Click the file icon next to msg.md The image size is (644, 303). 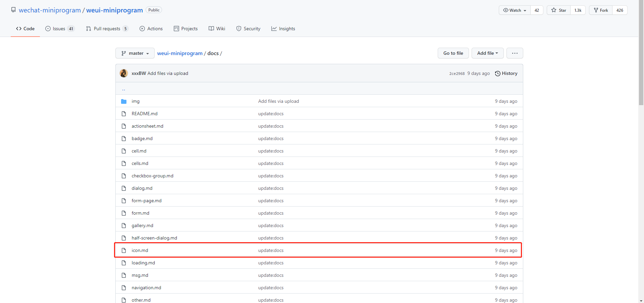[124, 275]
